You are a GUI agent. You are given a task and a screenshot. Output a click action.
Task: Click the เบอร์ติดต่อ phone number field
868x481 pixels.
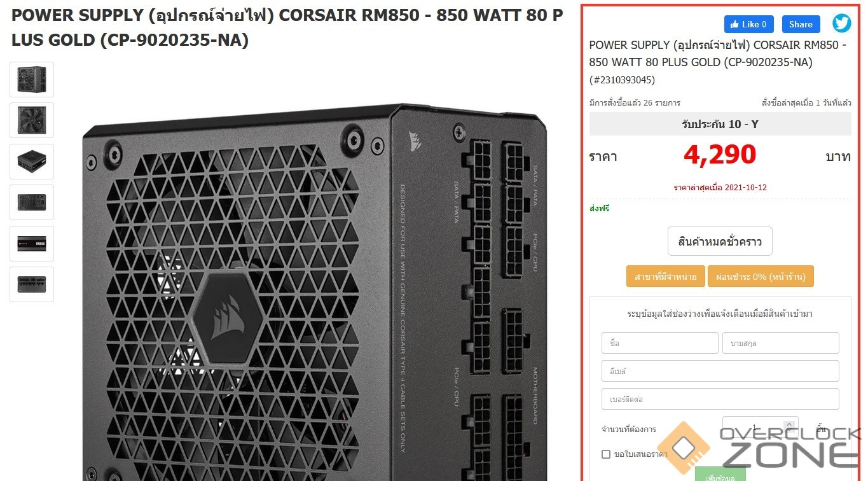point(720,399)
